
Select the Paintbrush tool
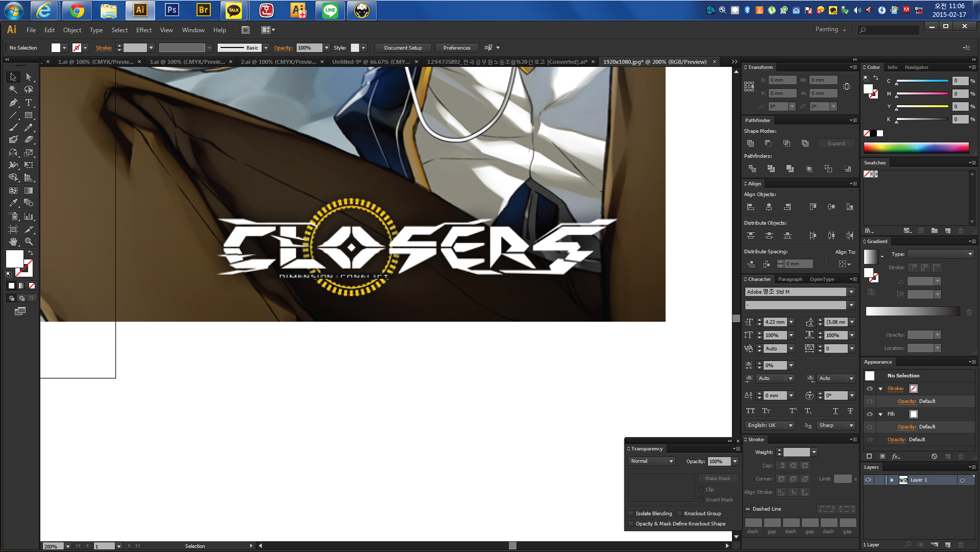[x=13, y=128]
